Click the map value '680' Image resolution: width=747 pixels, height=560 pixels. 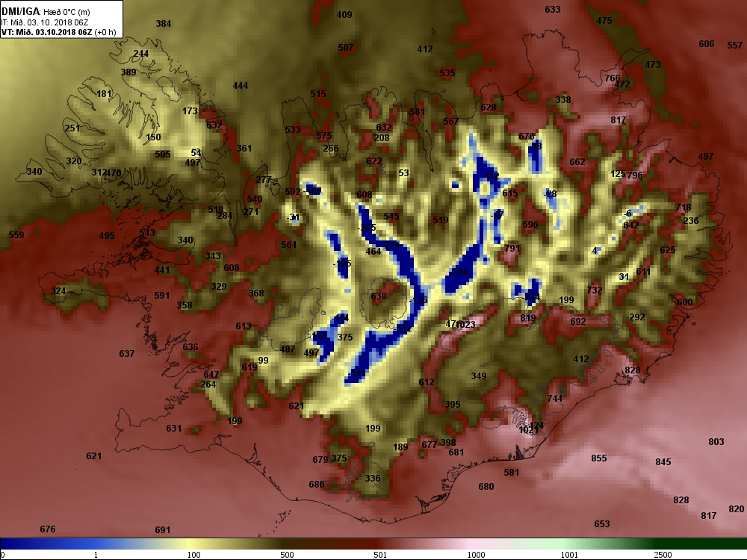pyautogui.click(x=486, y=487)
